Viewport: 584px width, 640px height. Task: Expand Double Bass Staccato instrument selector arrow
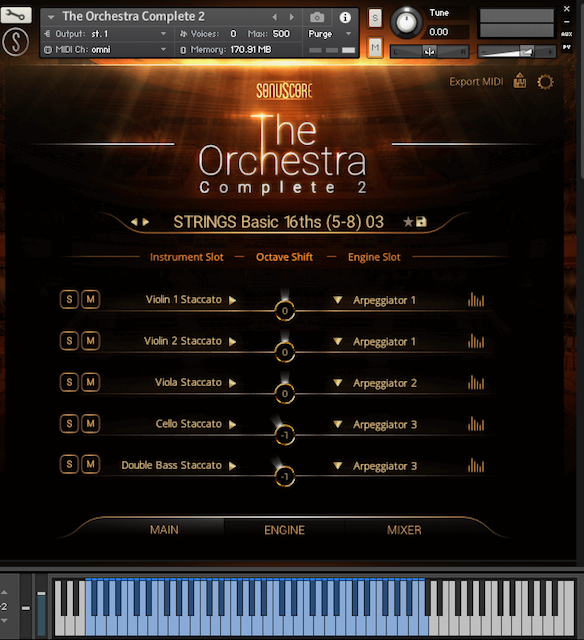pyautogui.click(x=232, y=466)
